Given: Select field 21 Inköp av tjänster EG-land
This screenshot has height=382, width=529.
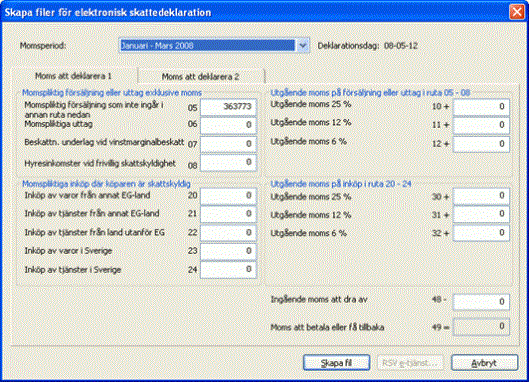Looking at the screenshot, I should coord(228,214).
